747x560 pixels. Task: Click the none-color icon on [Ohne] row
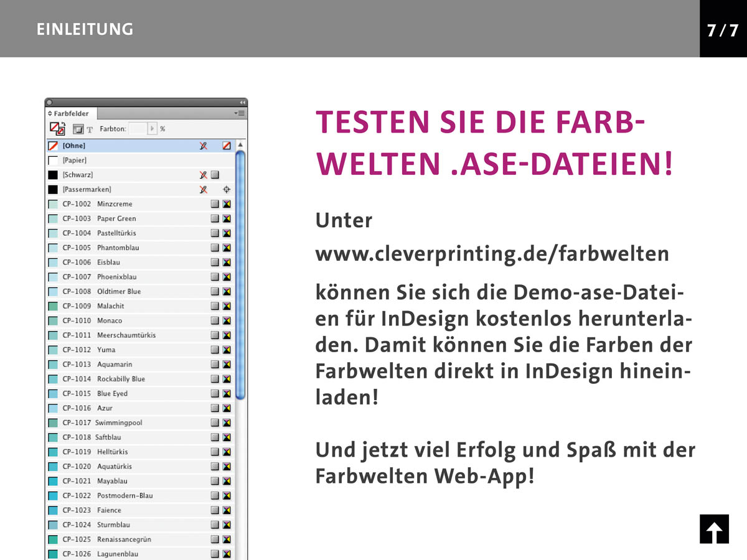pyautogui.click(x=227, y=146)
